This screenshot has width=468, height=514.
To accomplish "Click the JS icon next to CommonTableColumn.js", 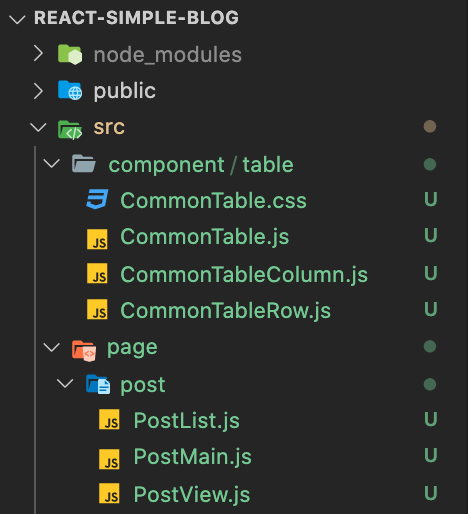I will click(x=97, y=273).
